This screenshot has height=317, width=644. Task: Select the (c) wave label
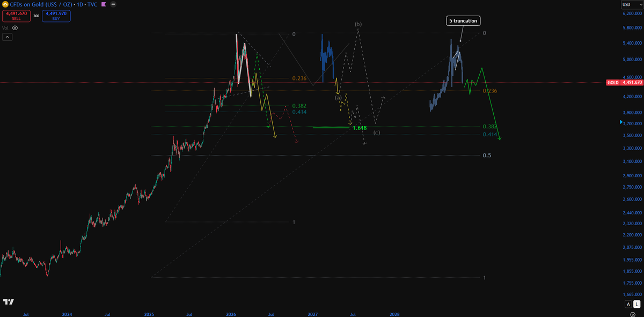377,133
